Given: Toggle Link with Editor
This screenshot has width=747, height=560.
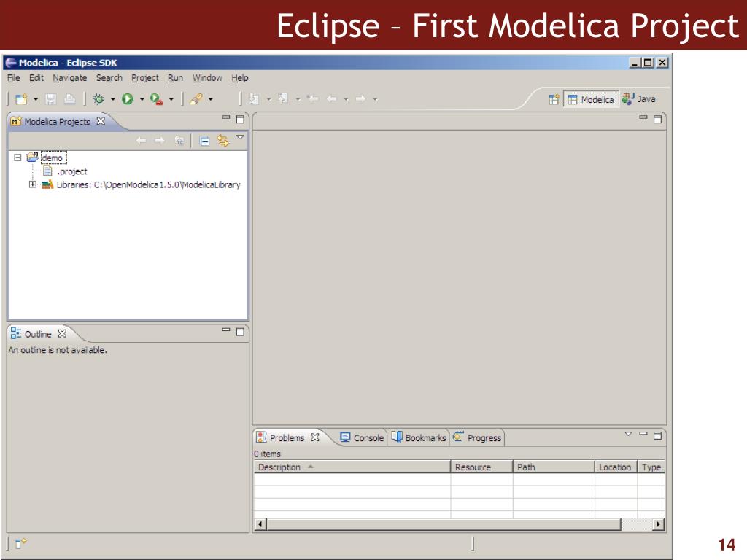Looking at the screenshot, I should pyautogui.click(x=223, y=141).
